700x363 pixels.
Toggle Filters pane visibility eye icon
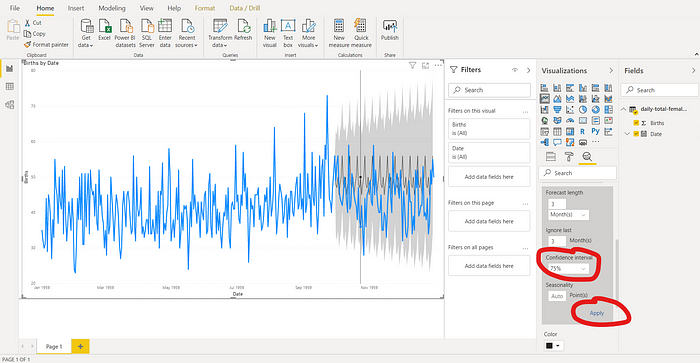pyautogui.click(x=515, y=70)
